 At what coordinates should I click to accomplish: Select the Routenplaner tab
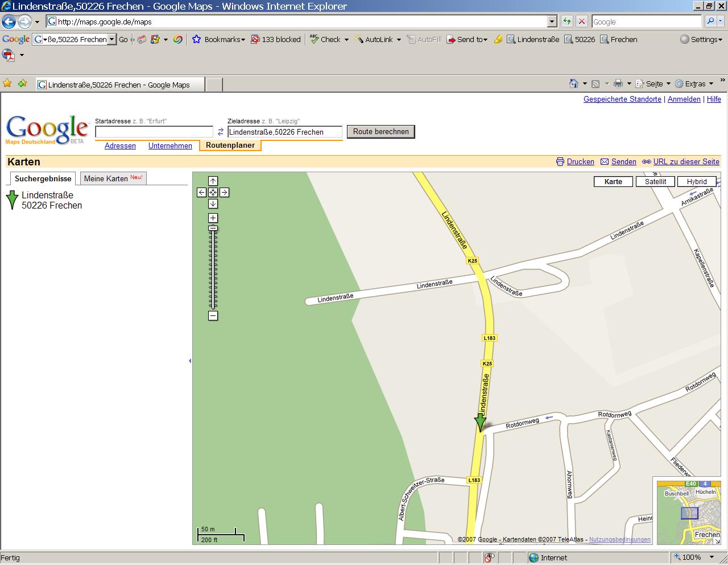pyautogui.click(x=230, y=145)
